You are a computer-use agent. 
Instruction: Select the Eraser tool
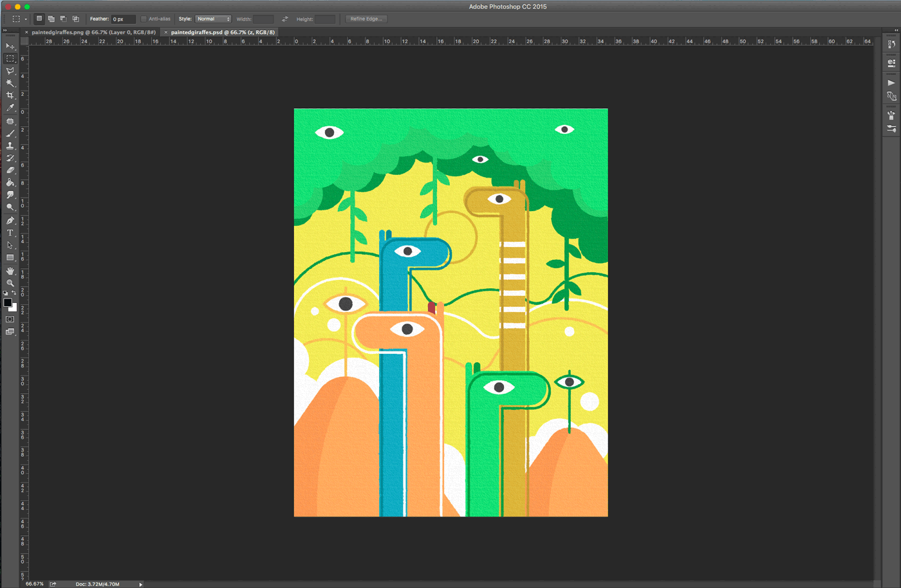coord(10,170)
